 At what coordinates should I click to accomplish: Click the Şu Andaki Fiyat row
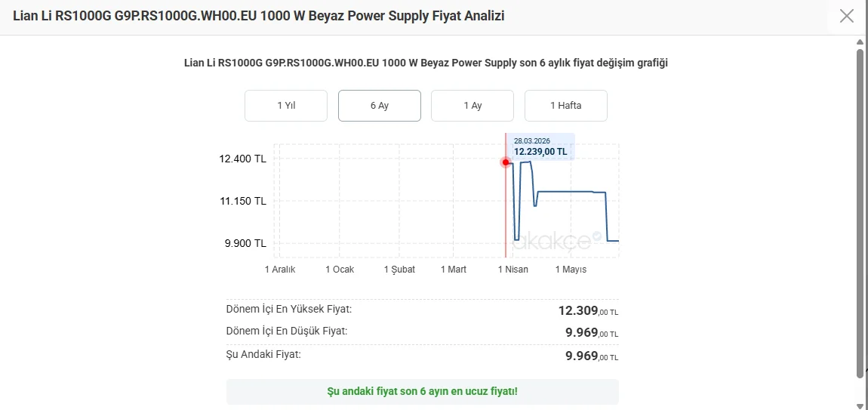click(423, 355)
